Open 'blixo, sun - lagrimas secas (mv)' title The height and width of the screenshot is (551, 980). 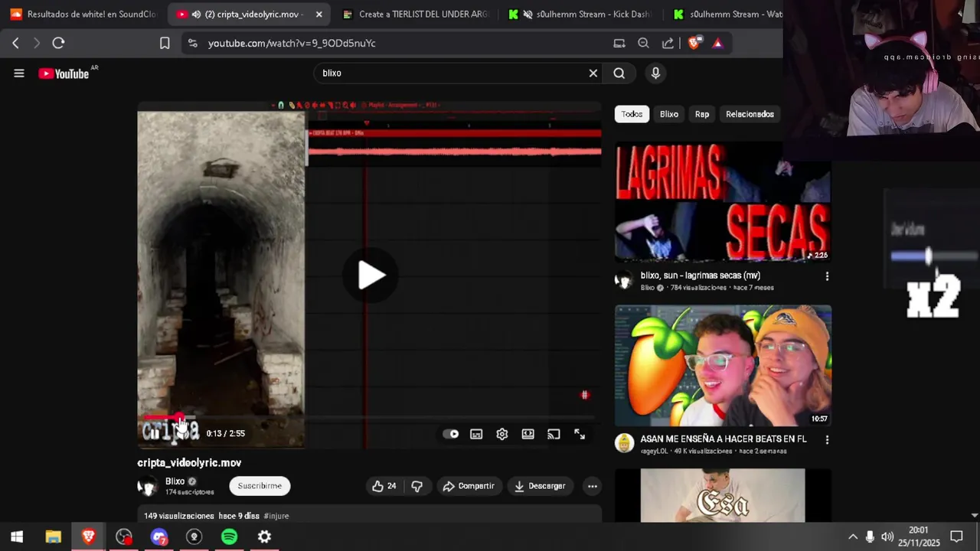point(701,275)
